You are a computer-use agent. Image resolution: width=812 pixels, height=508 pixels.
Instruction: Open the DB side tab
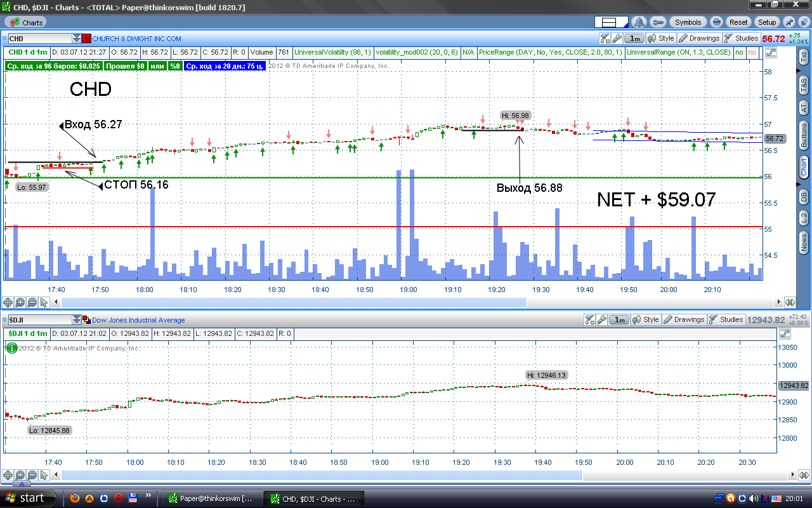[x=804, y=197]
